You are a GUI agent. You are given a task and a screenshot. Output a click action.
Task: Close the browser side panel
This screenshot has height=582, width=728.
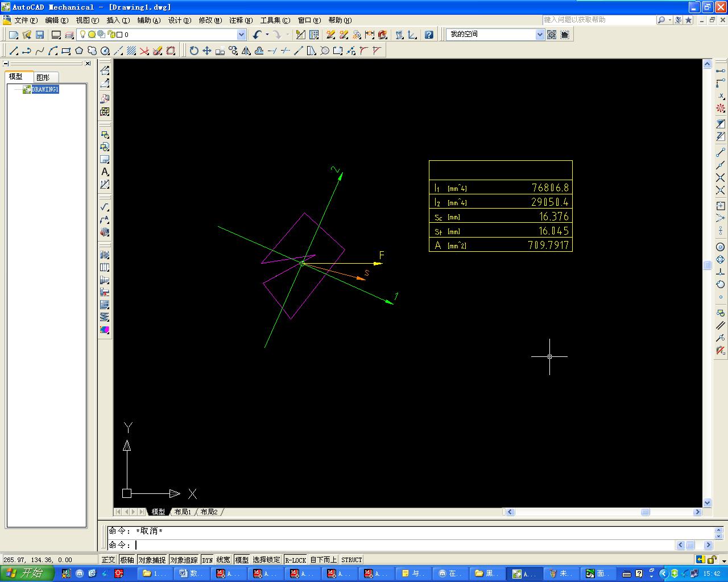[x=88, y=64]
